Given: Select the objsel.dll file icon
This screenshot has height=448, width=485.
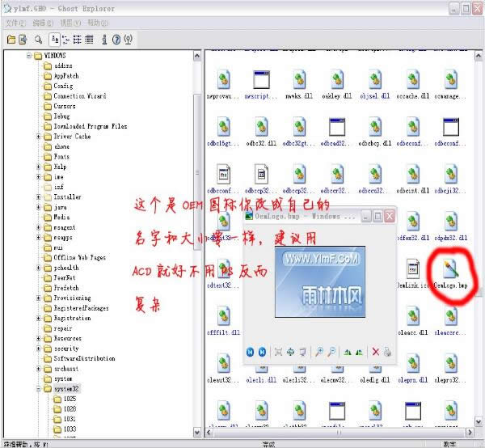Looking at the screenshot, I should (375, 79).
